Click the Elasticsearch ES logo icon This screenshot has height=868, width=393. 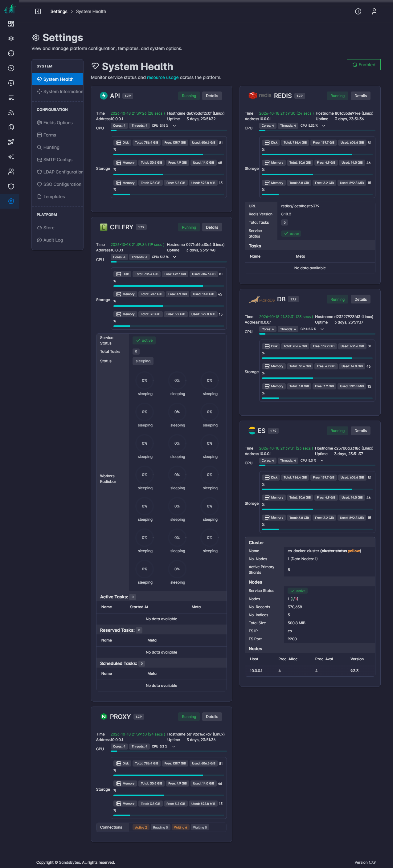252,431
